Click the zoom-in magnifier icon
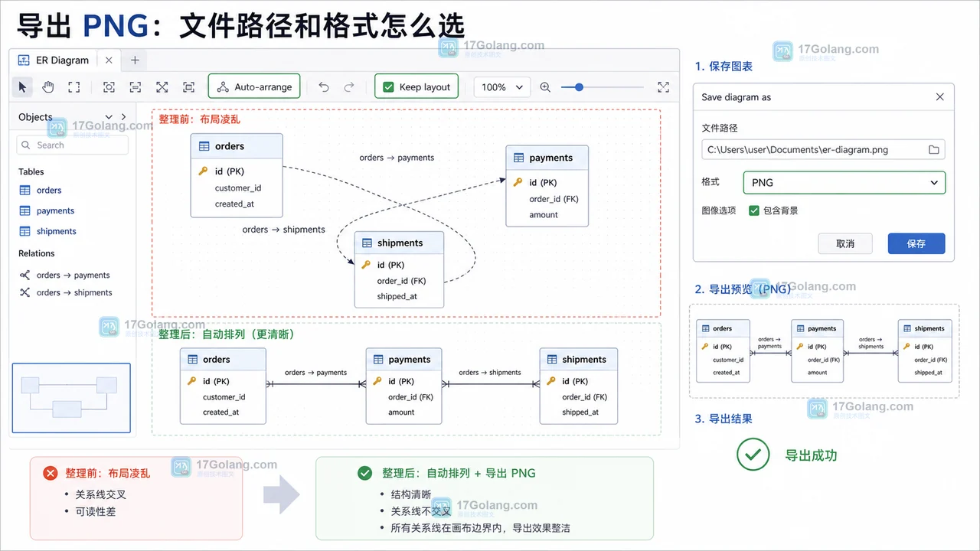 click(x=545, y=87)
